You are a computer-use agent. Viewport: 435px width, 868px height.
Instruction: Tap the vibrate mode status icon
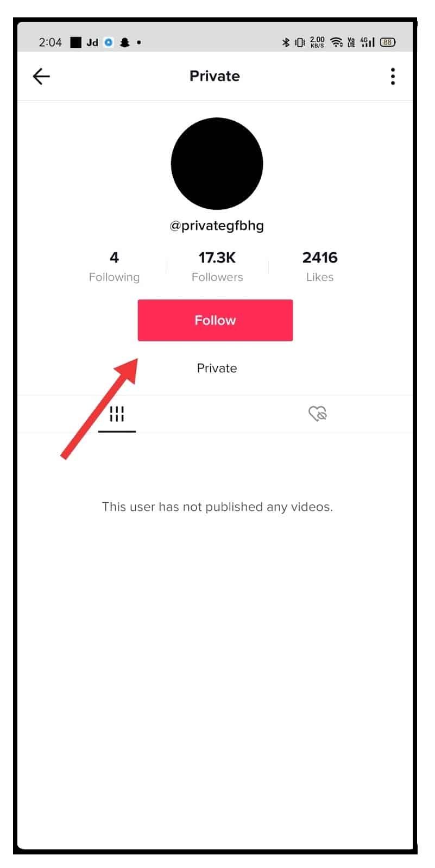(x=300, y=42)
